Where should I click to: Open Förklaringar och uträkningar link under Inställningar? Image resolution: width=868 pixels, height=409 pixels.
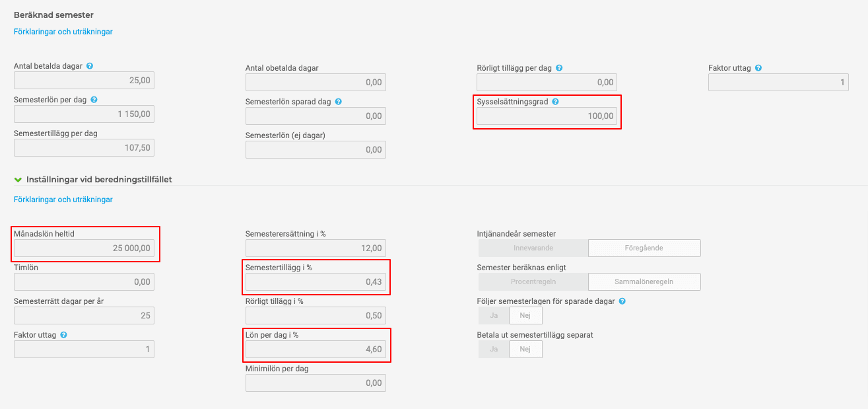pos(63,199)
